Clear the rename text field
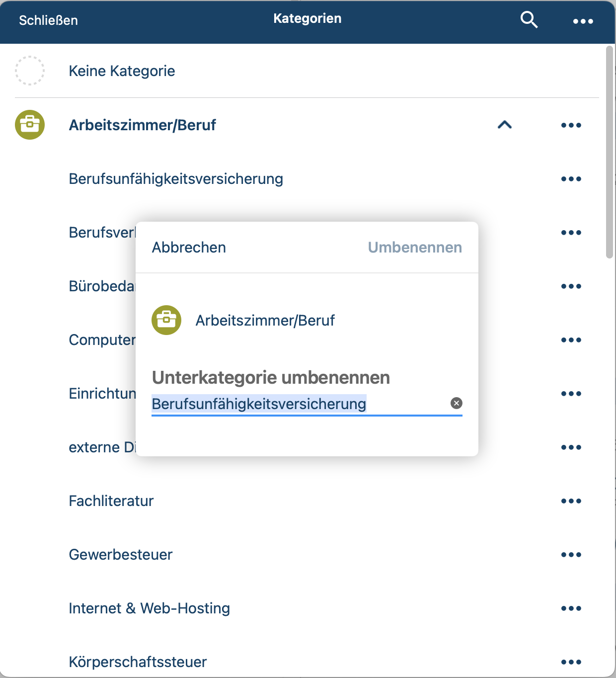This screenshot has height=678, width=616. coord(457,403)
